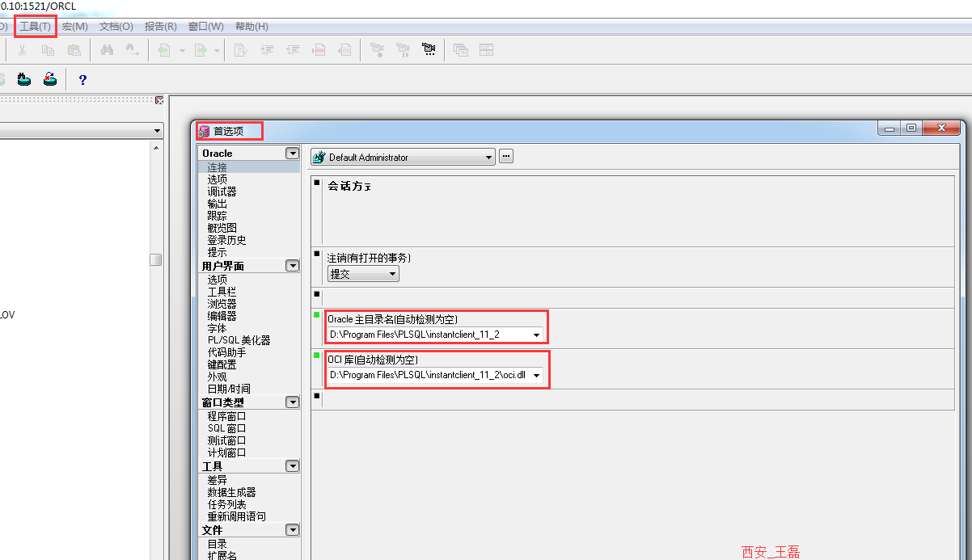
Task: Click the black macro library camera icon
Action: (x=429, y=50)
